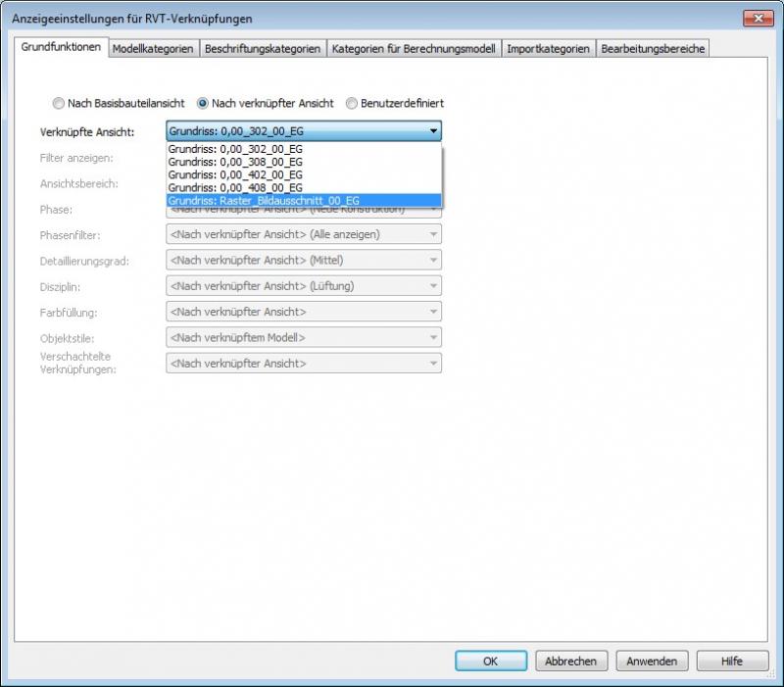
Task: Select the 'Nach verknüpfter Ansicht' radio option
Action: click(203, 103)
